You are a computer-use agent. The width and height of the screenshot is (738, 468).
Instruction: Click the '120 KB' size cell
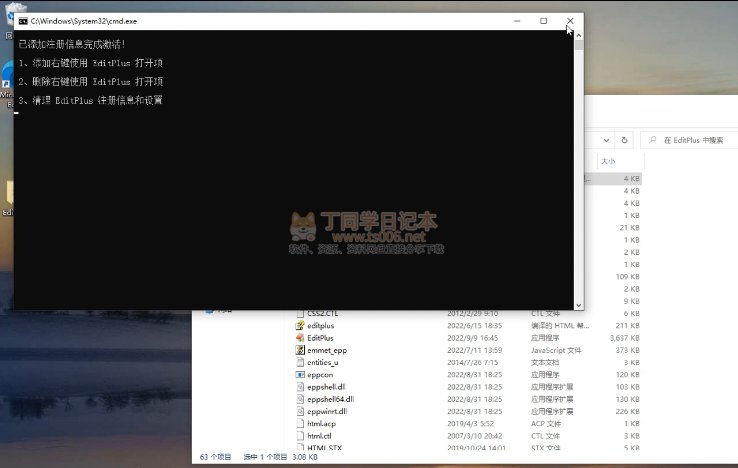[627, 375]
